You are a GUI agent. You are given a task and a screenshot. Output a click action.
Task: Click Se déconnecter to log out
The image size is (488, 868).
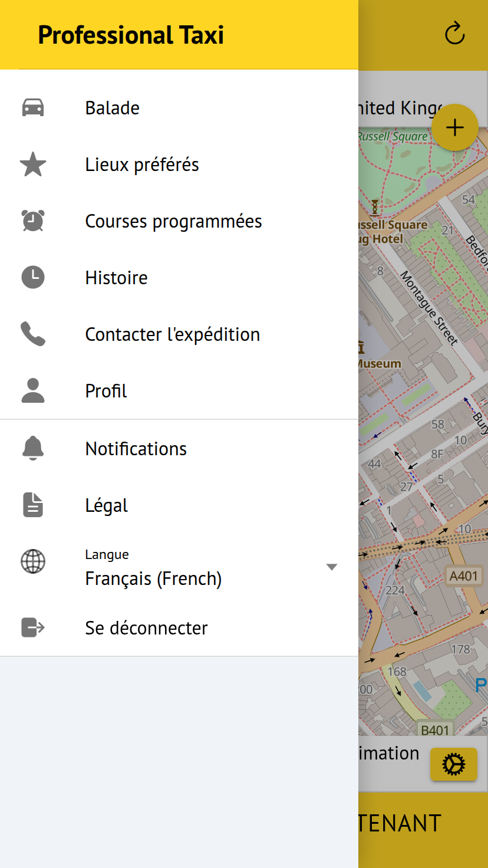pos(146,628)
